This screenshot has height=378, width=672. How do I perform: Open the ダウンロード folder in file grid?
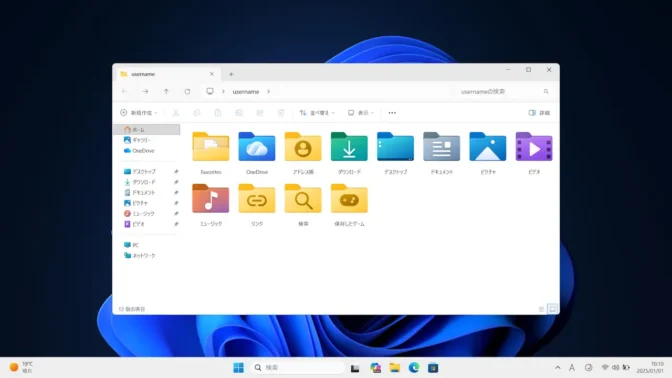pos(349,147)
